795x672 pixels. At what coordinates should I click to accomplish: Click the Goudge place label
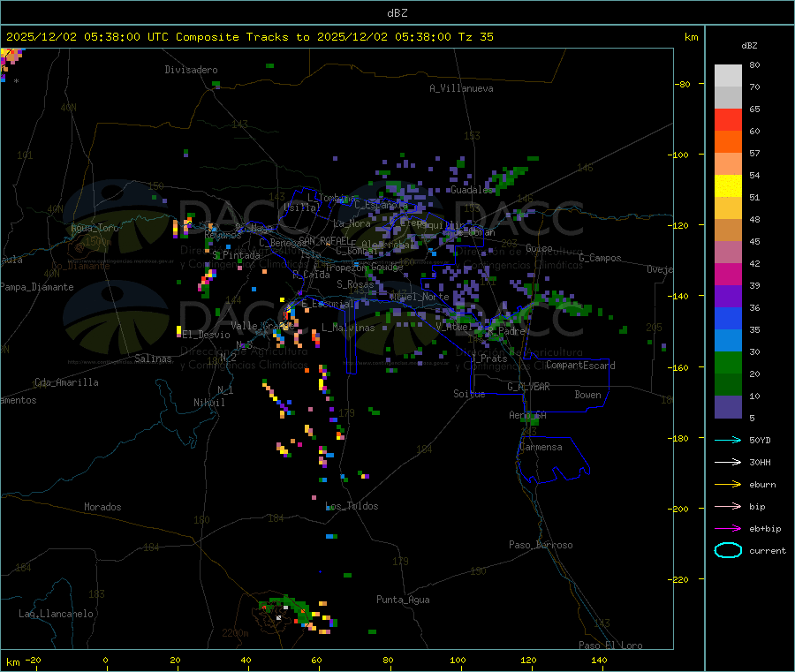[x=387, y=267]
